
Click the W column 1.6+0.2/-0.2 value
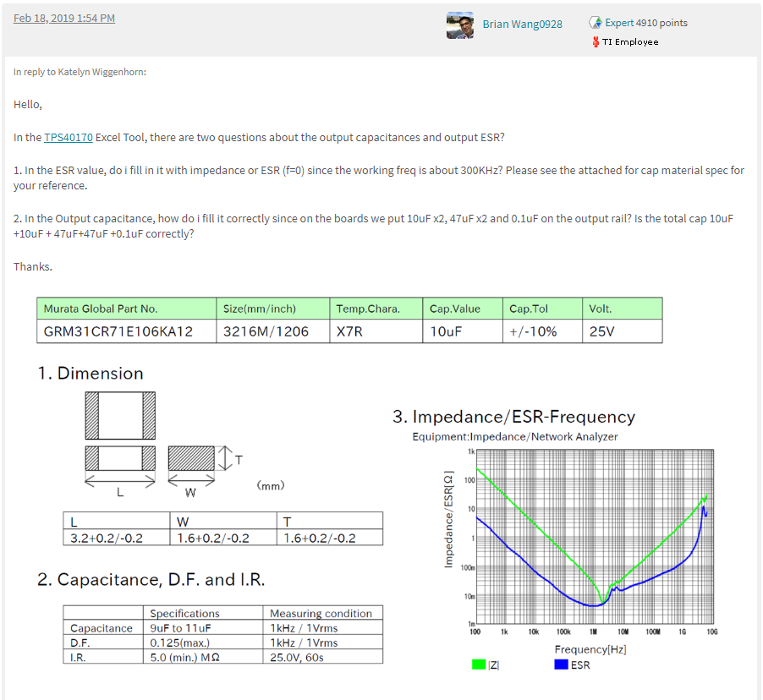223,538
